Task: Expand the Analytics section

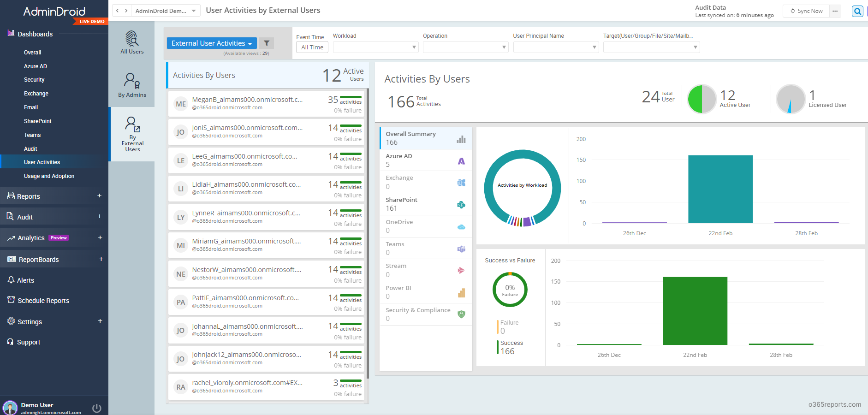Action: (x=100, y=237)
